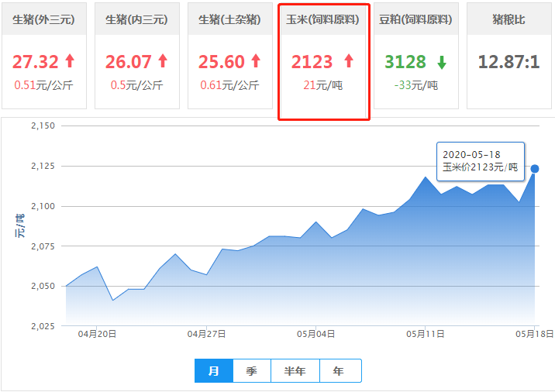Click the red up arrow beside 25.60
This screenshot has height=392, width=555.
(256, 61)
